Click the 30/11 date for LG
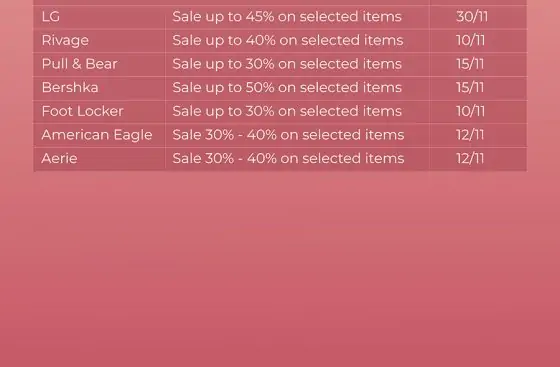The height and width of the screenshot is (367, 560). [472, 17]
